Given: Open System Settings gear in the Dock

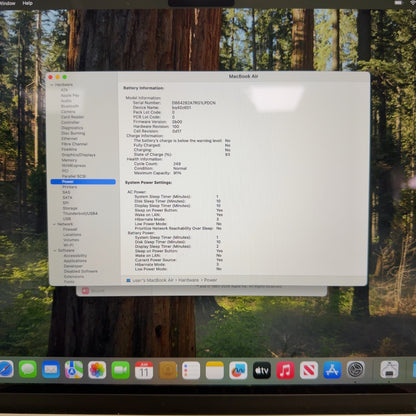Looking at the screenshot, I should click(356, 370).
